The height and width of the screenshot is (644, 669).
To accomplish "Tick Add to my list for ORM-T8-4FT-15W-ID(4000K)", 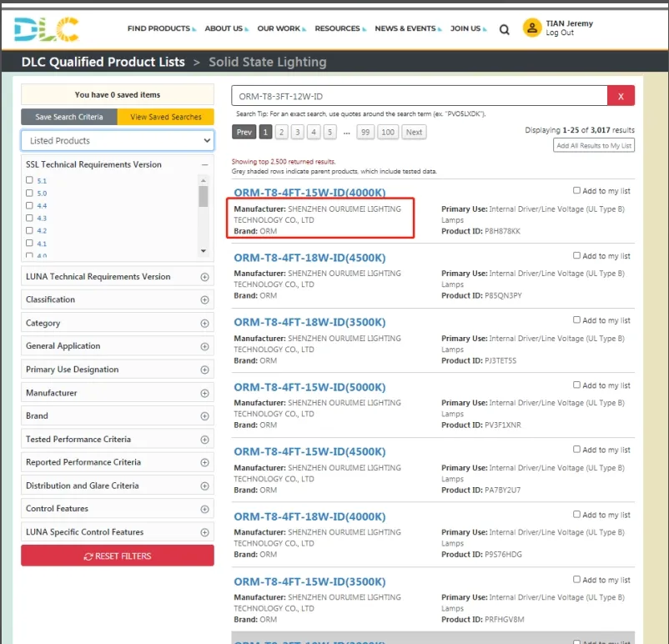I will (x=577, y=191).
